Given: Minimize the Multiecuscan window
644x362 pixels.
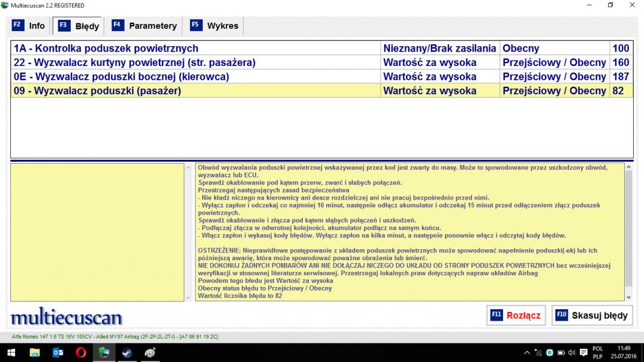Looking at the screenshot, I should 589,5.
